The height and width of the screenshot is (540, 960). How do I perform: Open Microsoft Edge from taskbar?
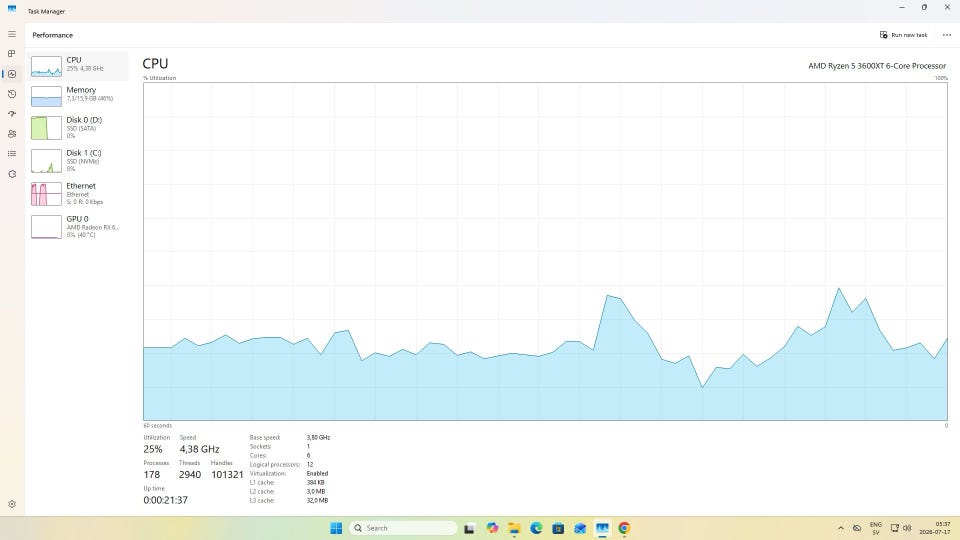[x=536, y=528]
